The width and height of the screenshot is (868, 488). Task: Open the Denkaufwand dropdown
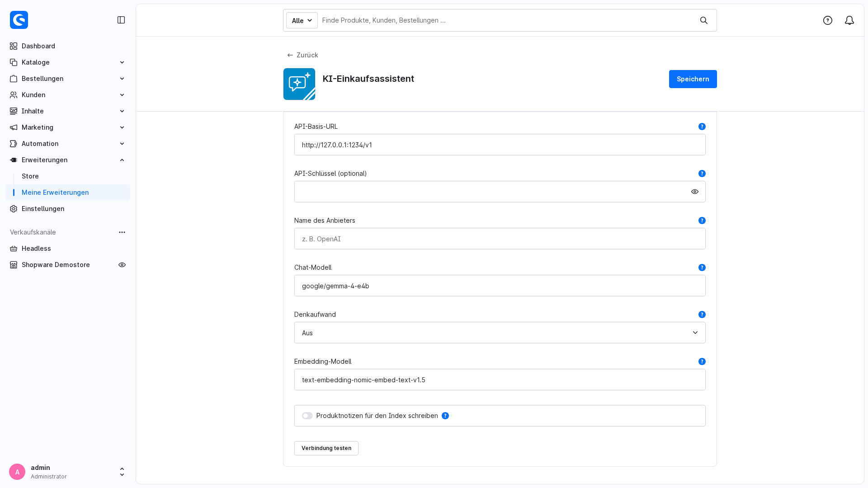coord(500,333)
